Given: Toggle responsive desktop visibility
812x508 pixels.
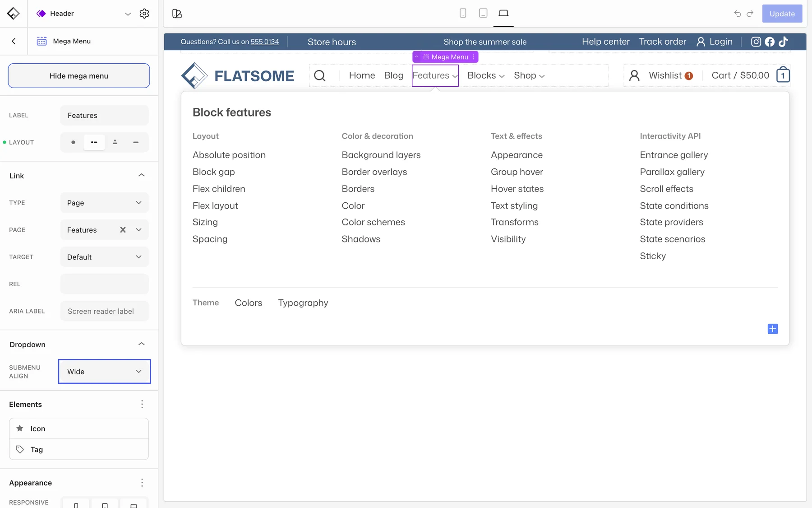Looking at the screenshot, I should pyautogui.click(x=134, y=504).
